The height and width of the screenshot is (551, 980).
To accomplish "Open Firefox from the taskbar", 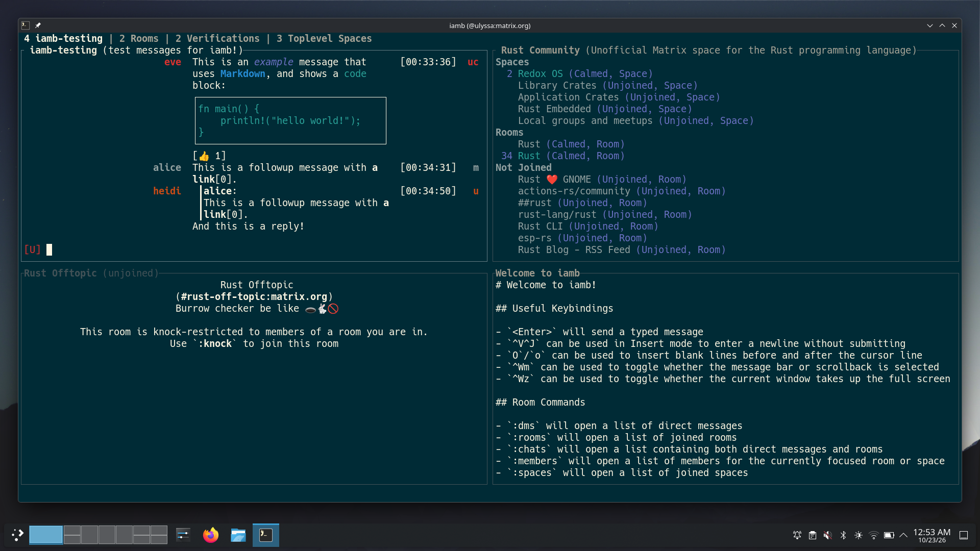I will pyautogui.click(x=210, y=535).
